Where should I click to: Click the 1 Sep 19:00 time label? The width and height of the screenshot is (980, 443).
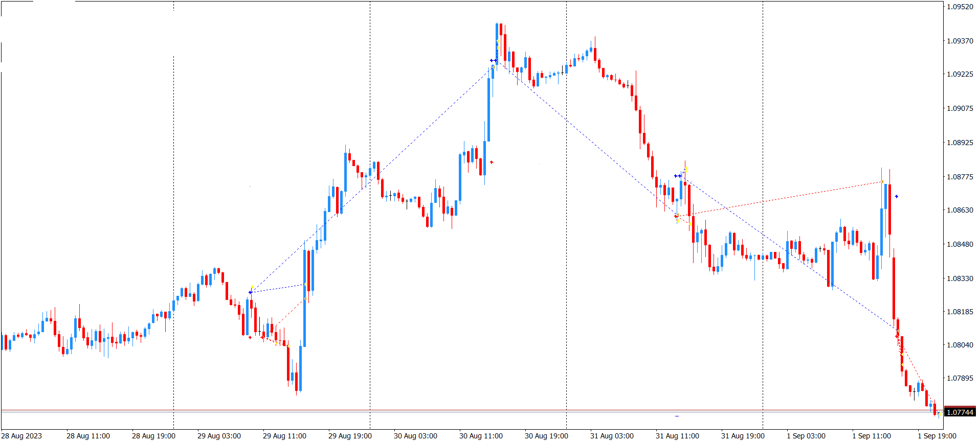pyautogui.click(x=937, y=436)
